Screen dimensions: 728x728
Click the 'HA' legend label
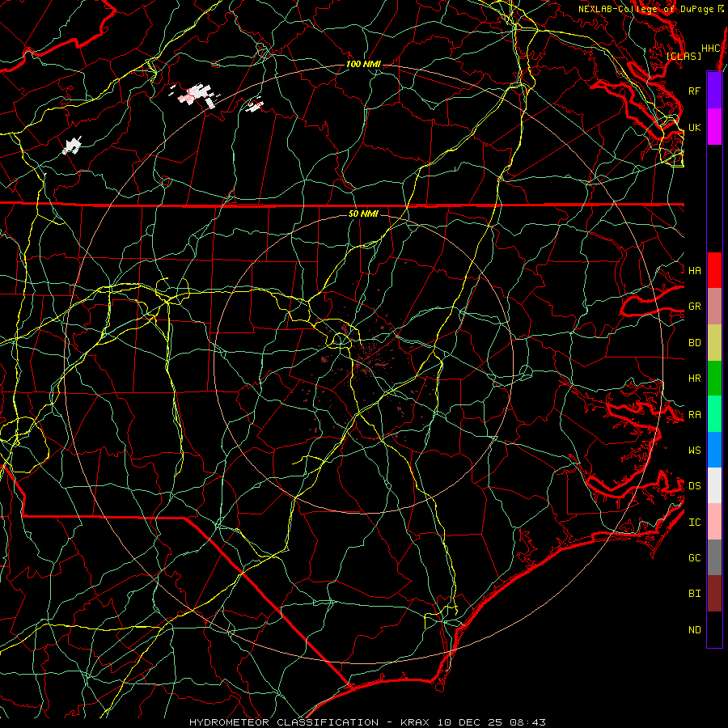click(x=694, y=270)
